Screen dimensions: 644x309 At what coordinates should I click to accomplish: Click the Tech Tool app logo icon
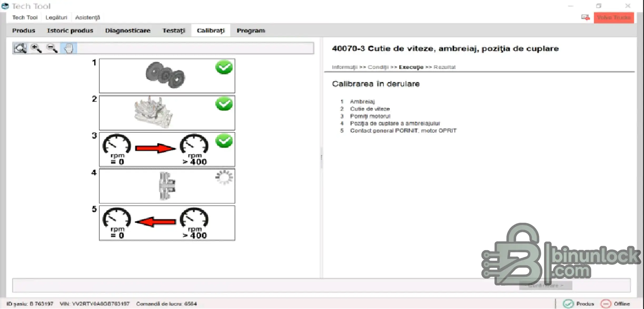coord(5,6)
